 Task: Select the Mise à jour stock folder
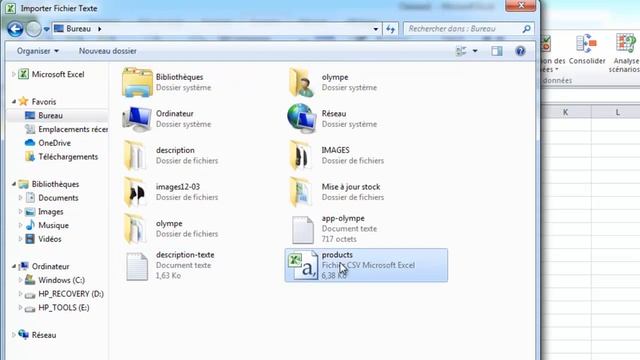point(336,192)
